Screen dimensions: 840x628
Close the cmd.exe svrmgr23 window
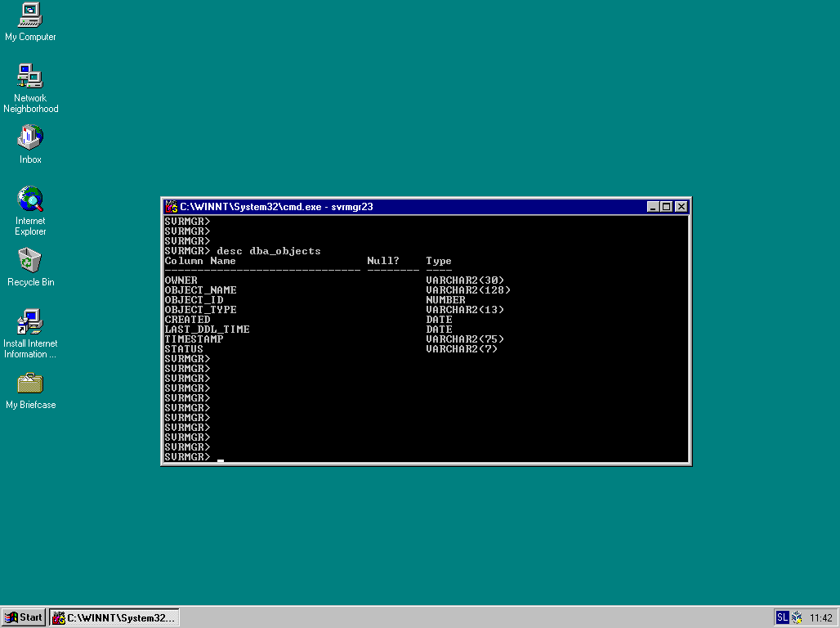(x=681, y=207)
